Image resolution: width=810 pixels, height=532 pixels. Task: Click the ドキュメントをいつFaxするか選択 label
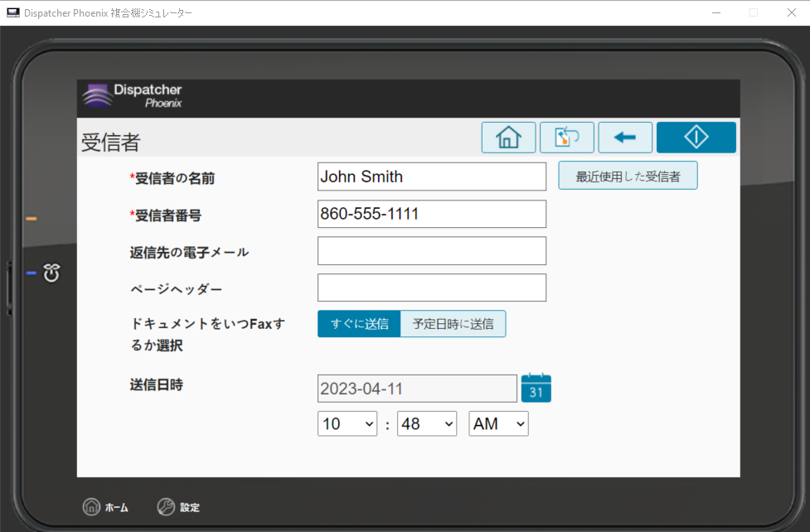tap(207, 335)
